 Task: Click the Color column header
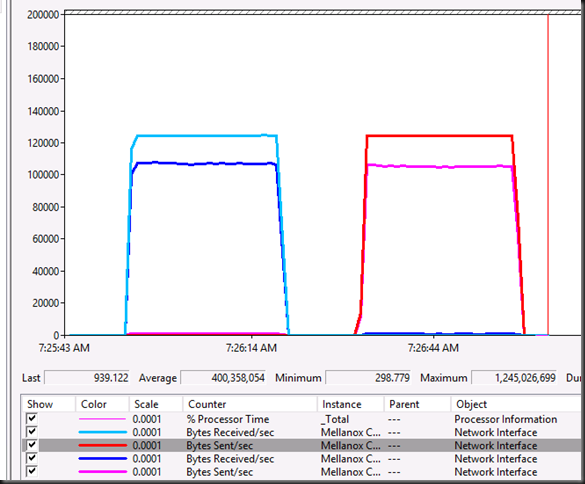(102, 404)
